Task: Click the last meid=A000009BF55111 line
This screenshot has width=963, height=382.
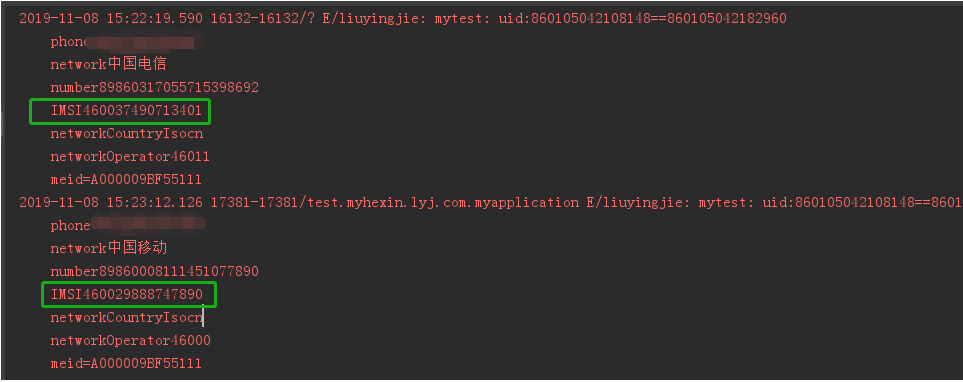Action: (126, 364)
